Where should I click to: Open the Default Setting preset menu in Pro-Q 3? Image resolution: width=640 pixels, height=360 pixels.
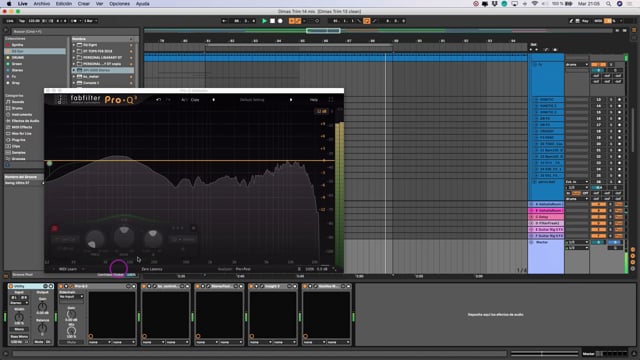(252, 100)
